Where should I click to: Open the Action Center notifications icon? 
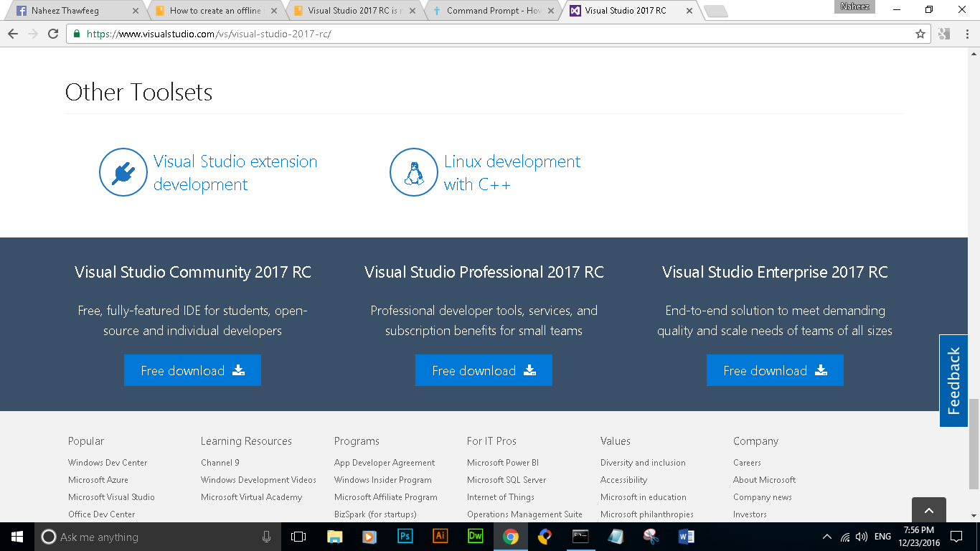tap(956, 537)
